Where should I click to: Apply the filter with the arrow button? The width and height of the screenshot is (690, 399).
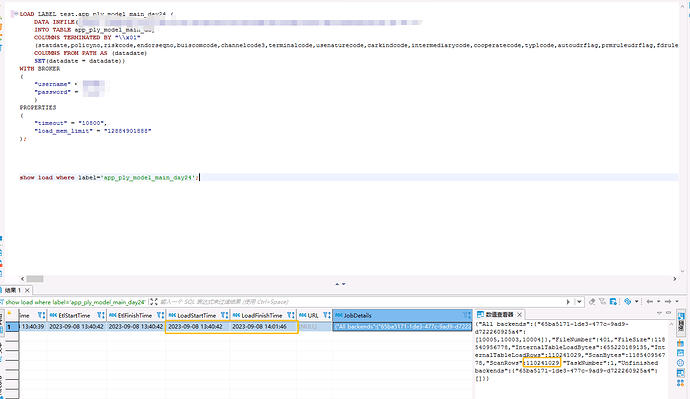(x=568, y=302)
